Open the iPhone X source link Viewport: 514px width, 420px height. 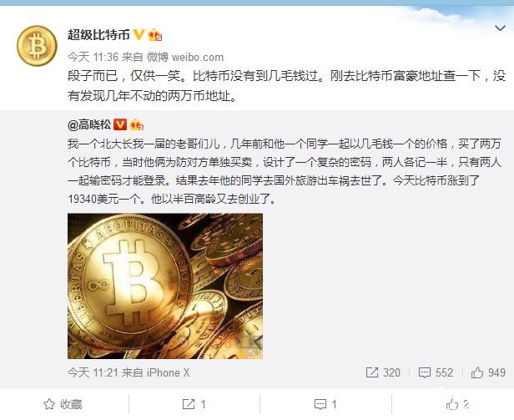168,372
